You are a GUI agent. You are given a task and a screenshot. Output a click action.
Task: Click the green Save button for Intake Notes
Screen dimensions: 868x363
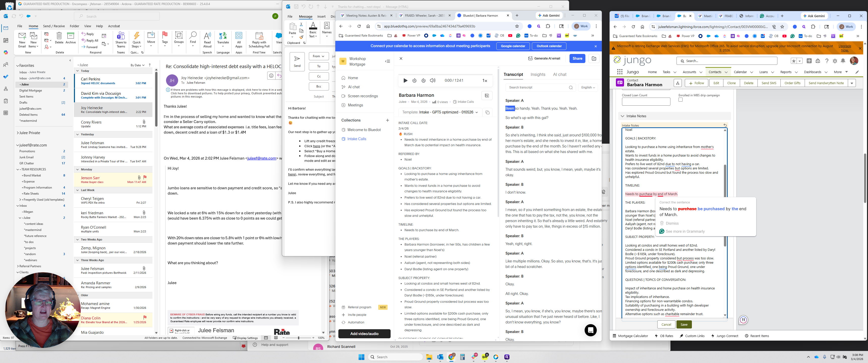[x=684, y=325]
